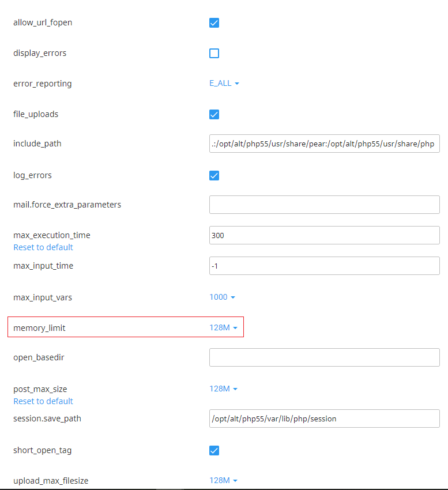Open the error_reporting E_ALL dropdown
Screen dimensions: 448x490
coord(224,83)
